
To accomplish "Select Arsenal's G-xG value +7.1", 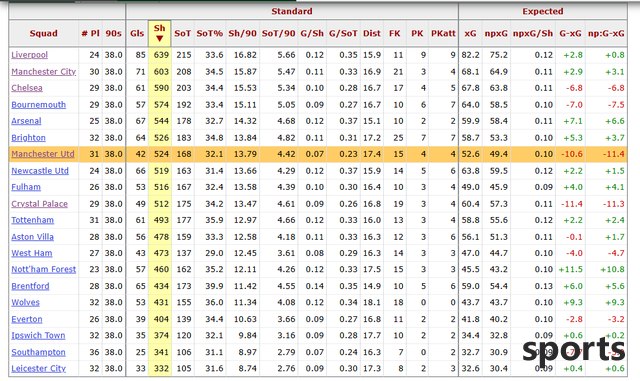I will [x=573, y=121].
